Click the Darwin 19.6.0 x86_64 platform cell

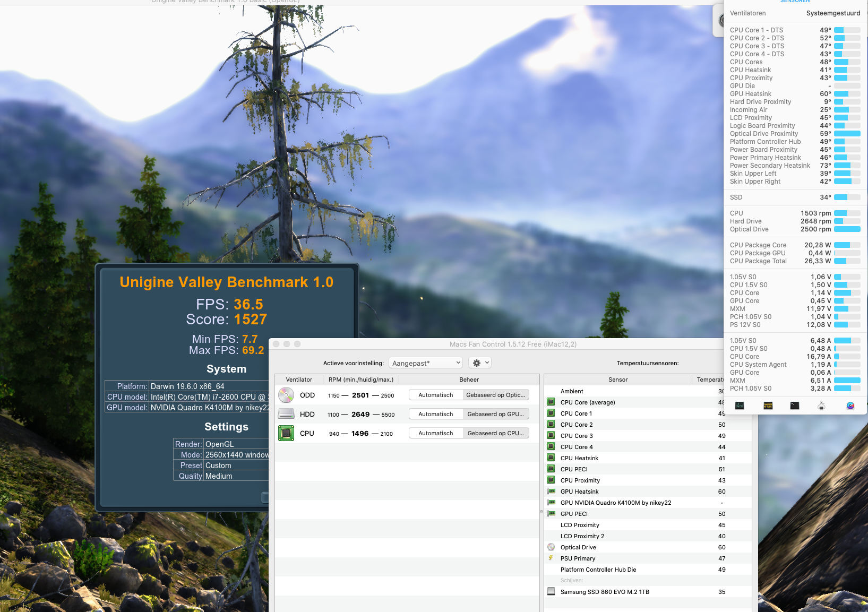coord(209,386)
